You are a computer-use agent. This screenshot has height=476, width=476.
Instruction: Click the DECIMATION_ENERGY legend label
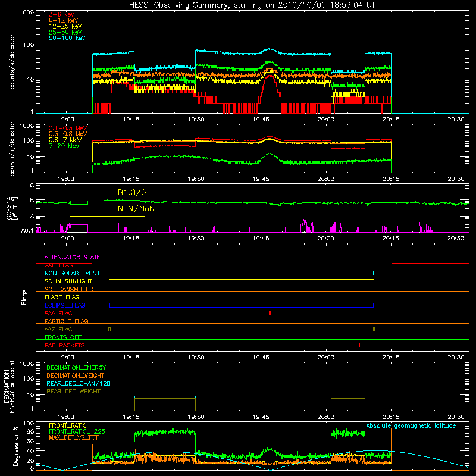tap(76, 368)
